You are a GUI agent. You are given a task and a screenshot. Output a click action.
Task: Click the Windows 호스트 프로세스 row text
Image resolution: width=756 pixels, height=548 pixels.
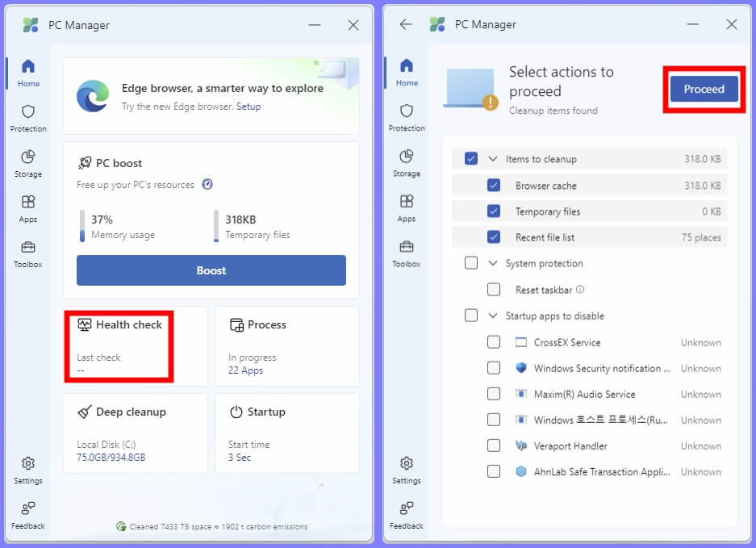coord(601,420)
